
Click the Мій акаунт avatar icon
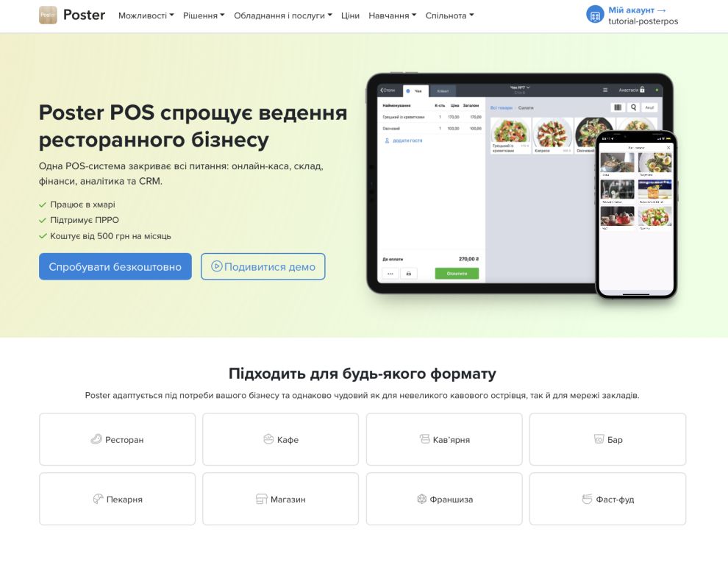pos(595,15)
